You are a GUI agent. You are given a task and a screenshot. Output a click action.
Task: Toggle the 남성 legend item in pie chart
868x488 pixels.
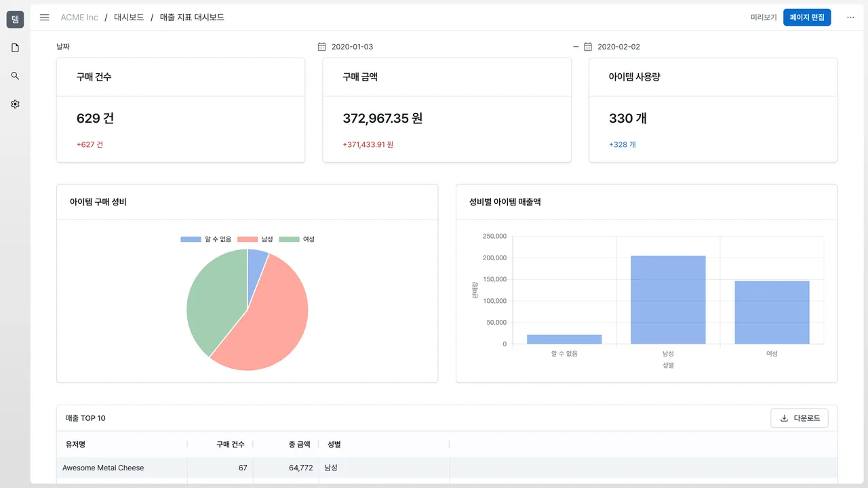point(255,239)
